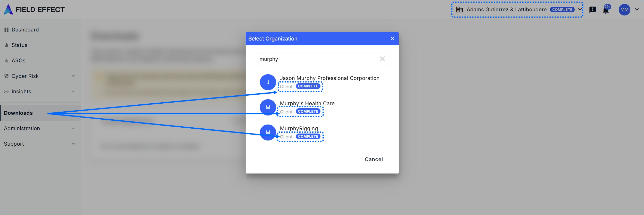Click the M avatar for MurphyRigging
644x215 pixels.
click(268, 133)
